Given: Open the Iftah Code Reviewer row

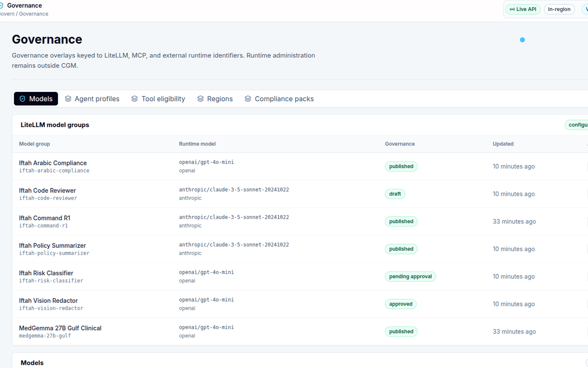Looking at the screenshot, I should [300, 194].
